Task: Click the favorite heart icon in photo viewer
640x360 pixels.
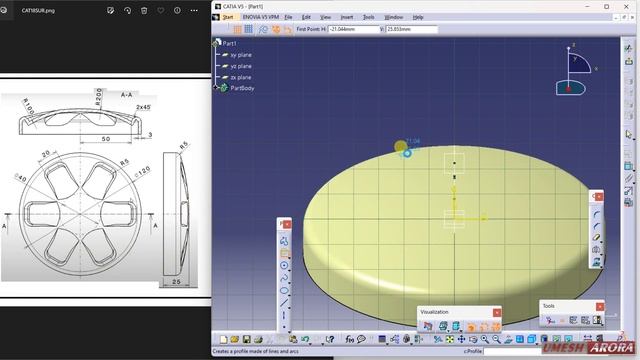Action: (161, 11)
